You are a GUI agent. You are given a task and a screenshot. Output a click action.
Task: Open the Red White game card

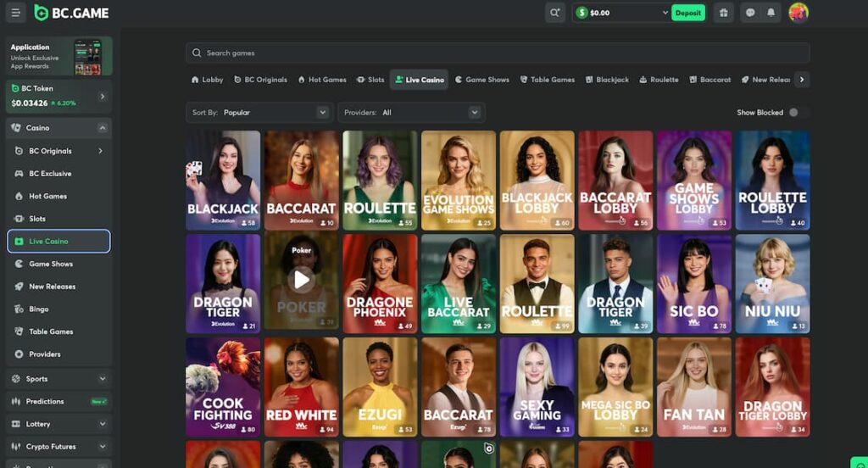tap(302, 387)
